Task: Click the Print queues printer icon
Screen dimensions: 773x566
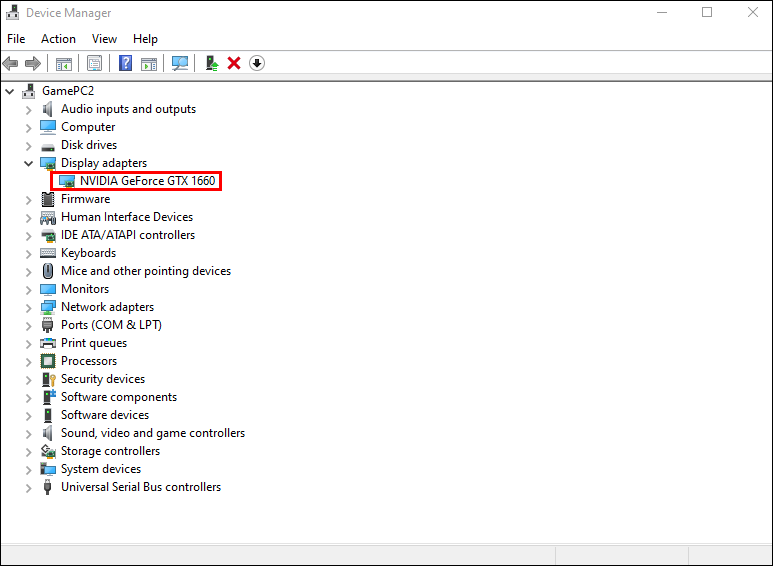Action: 48,343
